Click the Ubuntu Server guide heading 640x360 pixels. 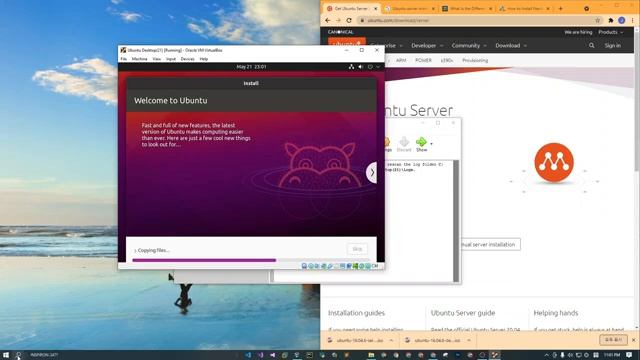click(463, 313)
